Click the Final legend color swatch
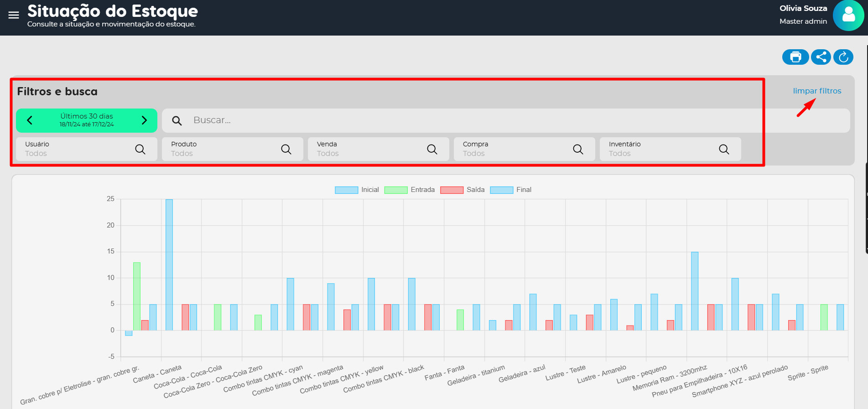The width and height of the screenshot is (868, 409). pyautogui.click(x=501, y=190)
